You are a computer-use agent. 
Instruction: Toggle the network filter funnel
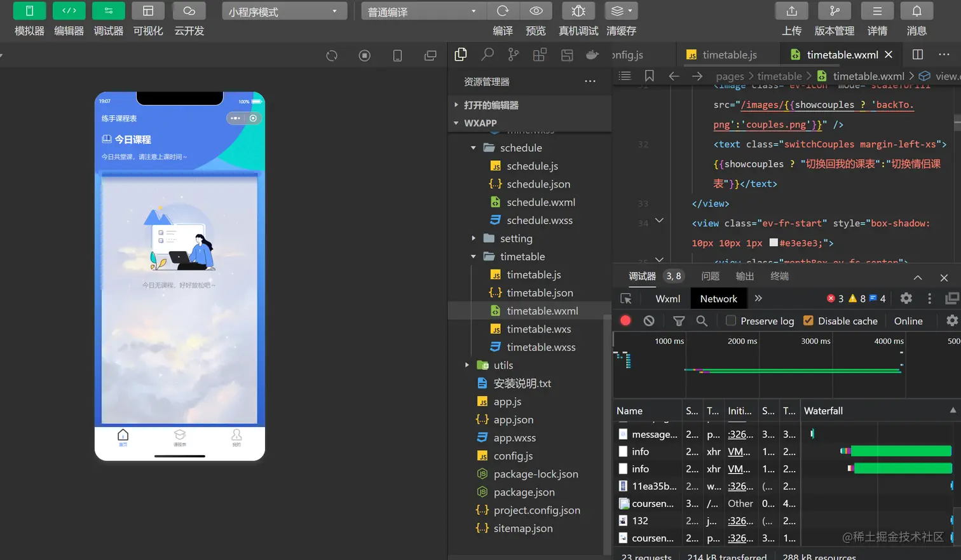click(x=679, y=321)
